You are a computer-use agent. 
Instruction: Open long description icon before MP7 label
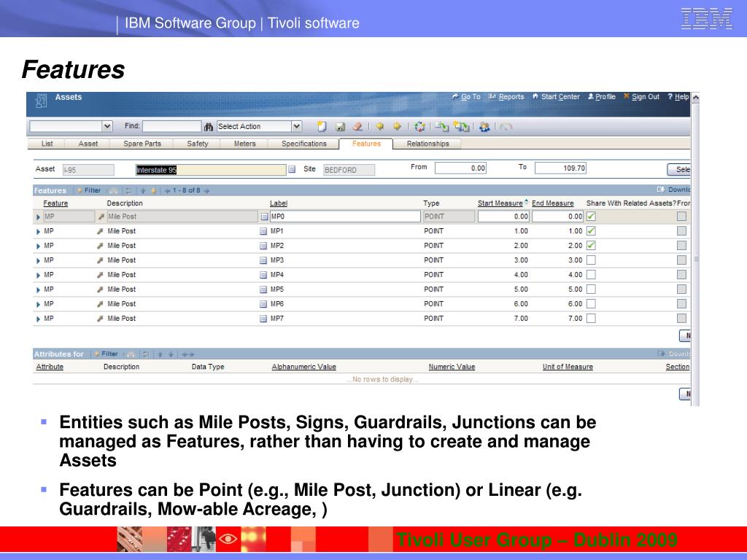point(263,319)
